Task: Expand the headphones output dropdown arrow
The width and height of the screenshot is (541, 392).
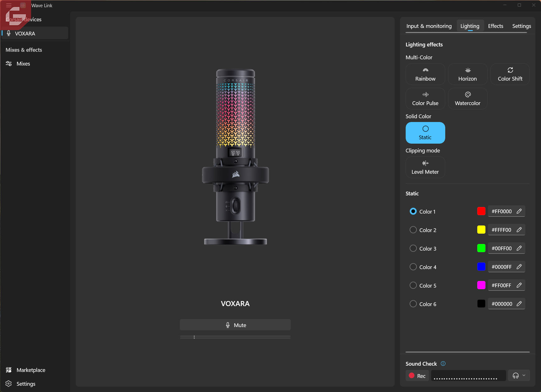Action: click(x=524, y=376)
